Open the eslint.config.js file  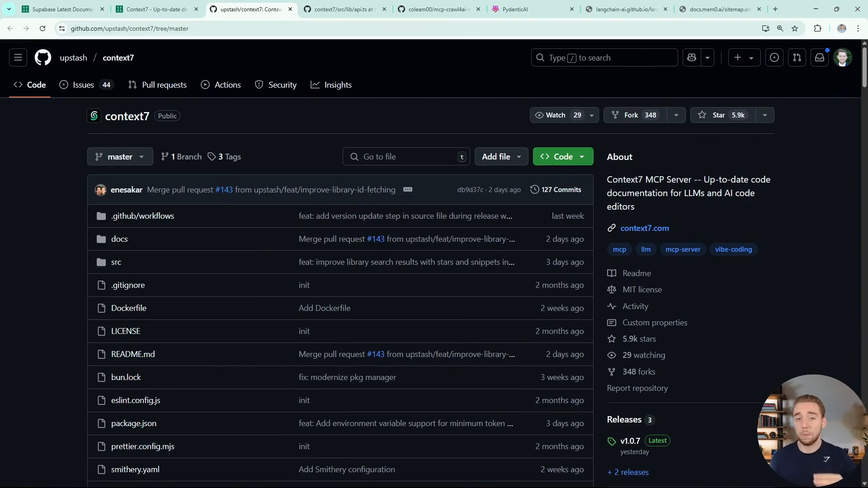click(x=136, y=400)
